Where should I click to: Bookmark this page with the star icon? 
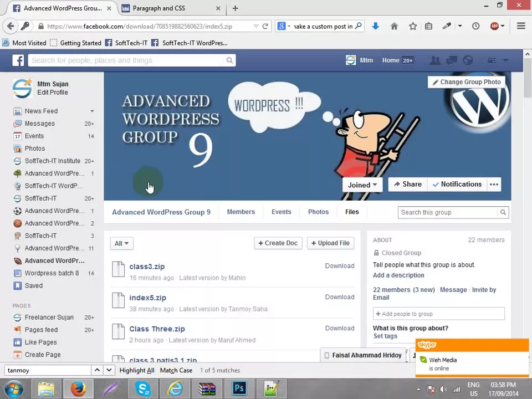coord(412,26)
